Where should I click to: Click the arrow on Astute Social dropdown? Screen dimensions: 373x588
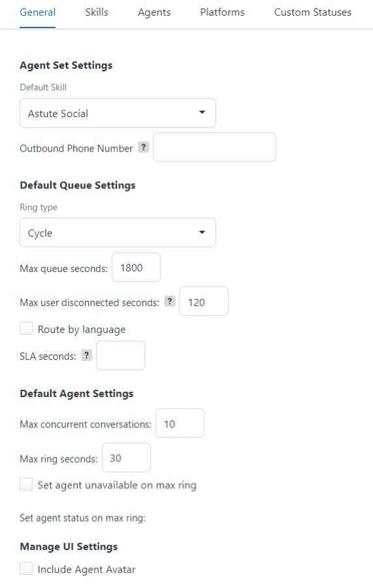pyautogui.click(x=202, y=112)
